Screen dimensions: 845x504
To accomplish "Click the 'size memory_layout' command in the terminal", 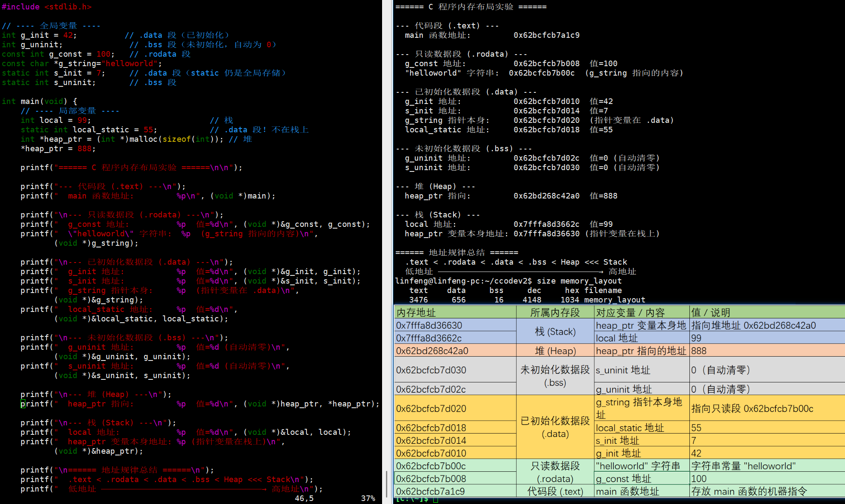I will click(579, 281).
